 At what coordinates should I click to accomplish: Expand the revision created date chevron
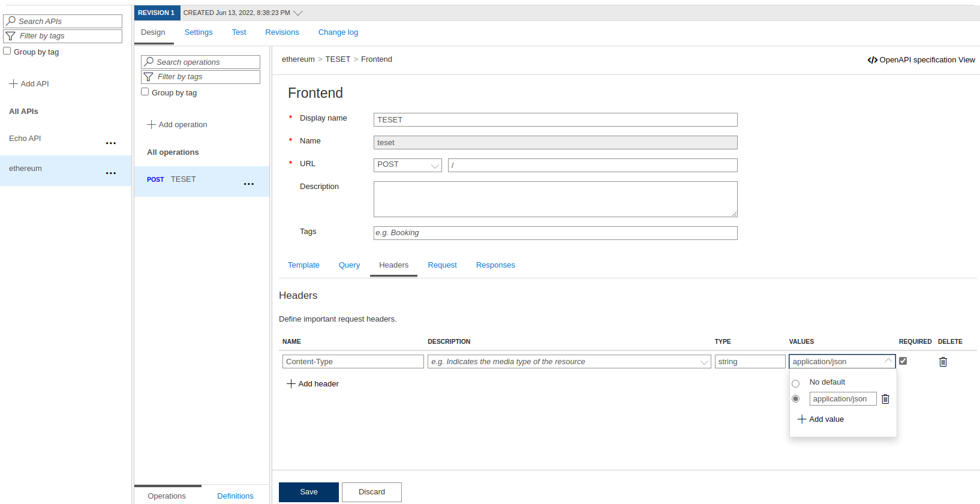[298, 13]
